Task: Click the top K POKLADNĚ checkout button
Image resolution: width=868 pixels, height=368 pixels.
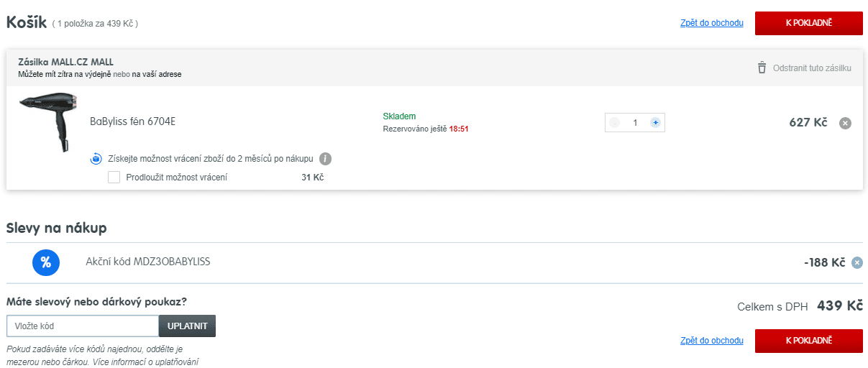Action: (x=808, y=23)
